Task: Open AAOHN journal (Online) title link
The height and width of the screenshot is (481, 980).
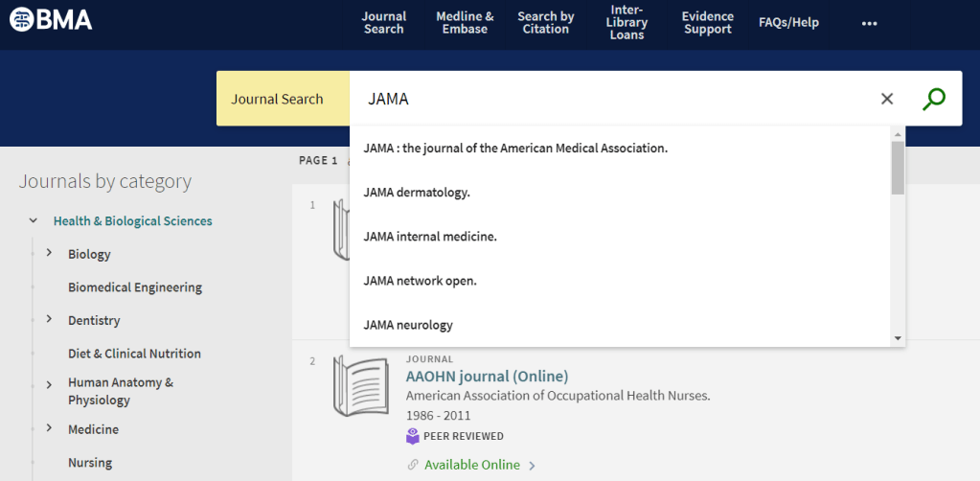Action: pyautogui.click(x=487, y=376)
